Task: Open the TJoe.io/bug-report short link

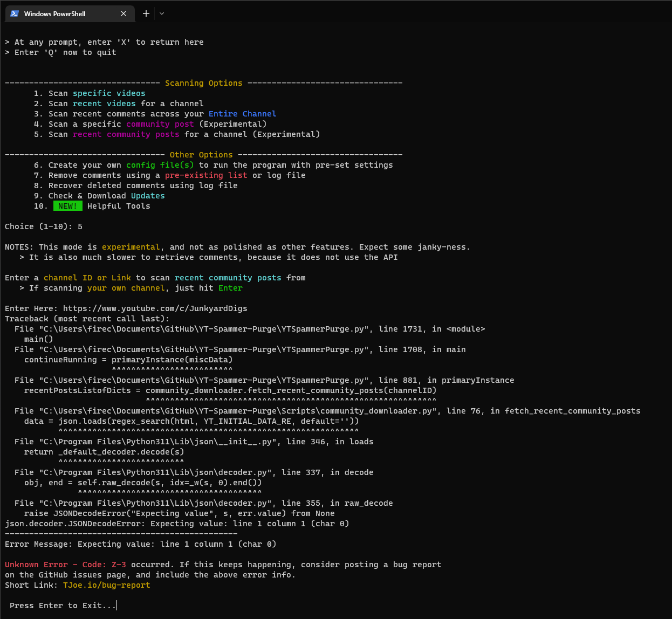Action: tap(106, 584)
